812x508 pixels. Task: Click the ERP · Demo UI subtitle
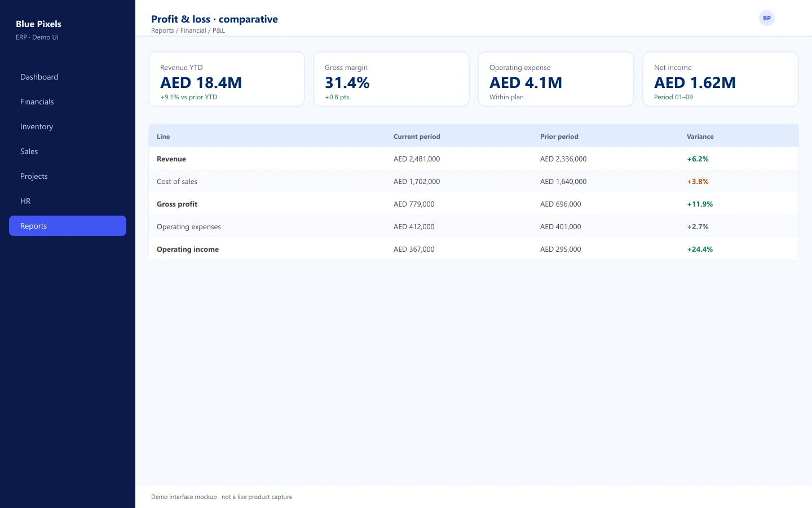[37, 37]
